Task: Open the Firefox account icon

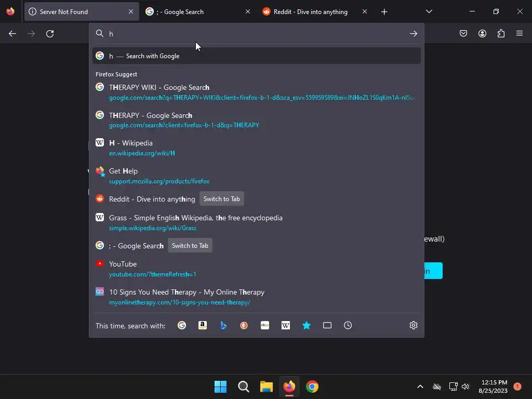Action: 482,33
